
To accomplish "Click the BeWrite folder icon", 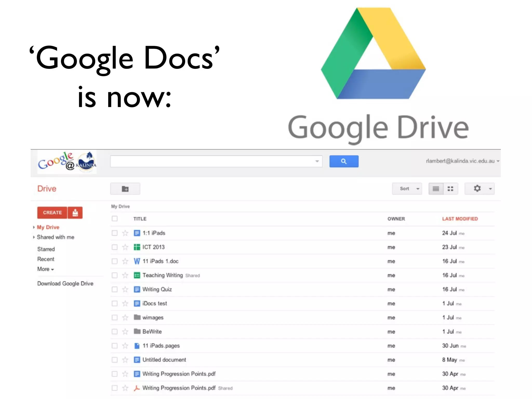I will tap(137, 331).
